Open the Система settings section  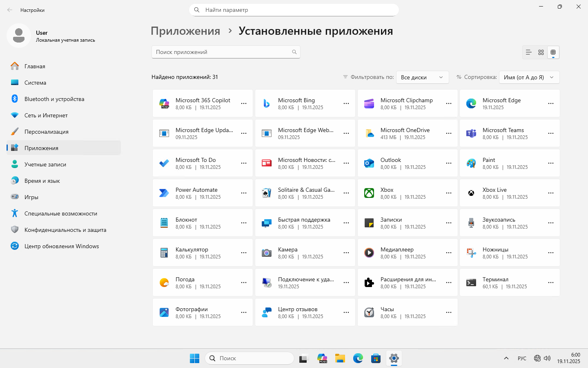(35, 83)
